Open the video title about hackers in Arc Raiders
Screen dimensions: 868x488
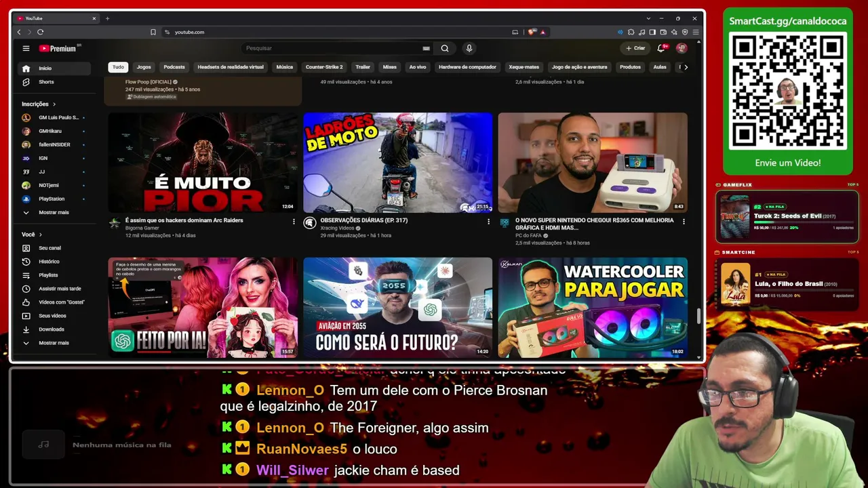pos(184,220)
